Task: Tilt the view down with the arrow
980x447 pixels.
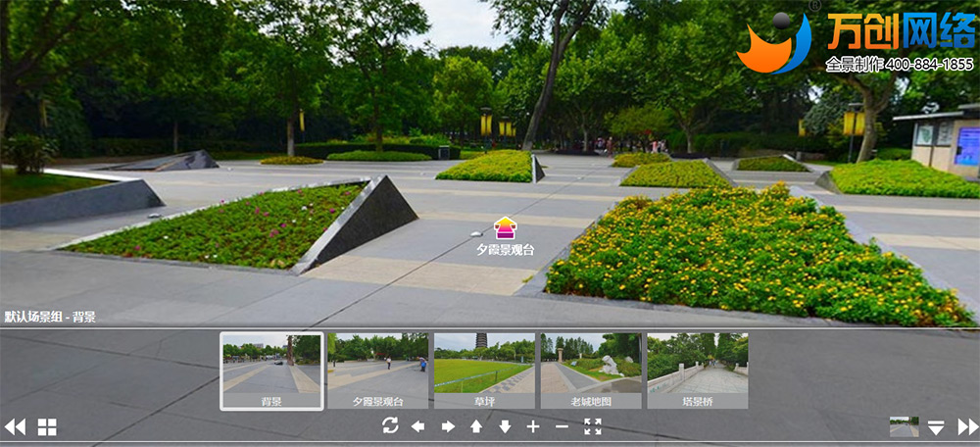Action: pyautogui.click(x=505, y=426)
